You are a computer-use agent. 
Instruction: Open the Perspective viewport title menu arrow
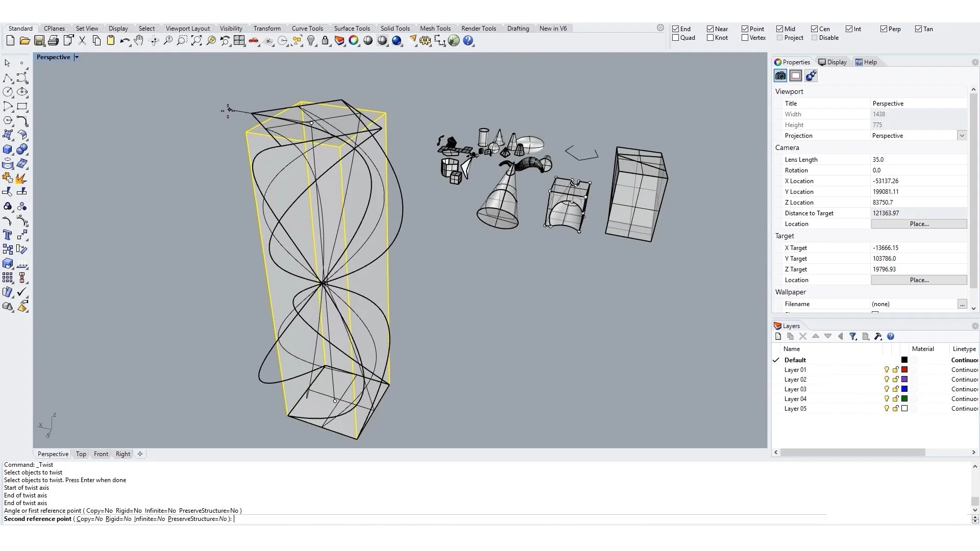[x=77, y=57]
